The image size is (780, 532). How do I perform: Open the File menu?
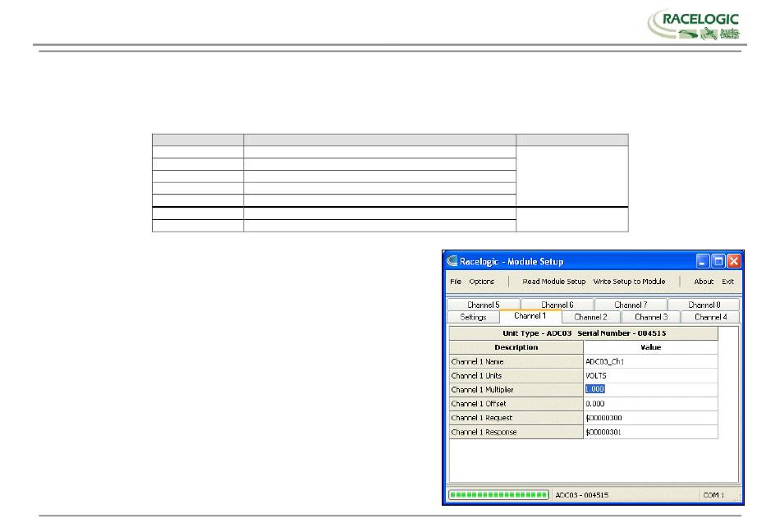(x=456, y=282)
